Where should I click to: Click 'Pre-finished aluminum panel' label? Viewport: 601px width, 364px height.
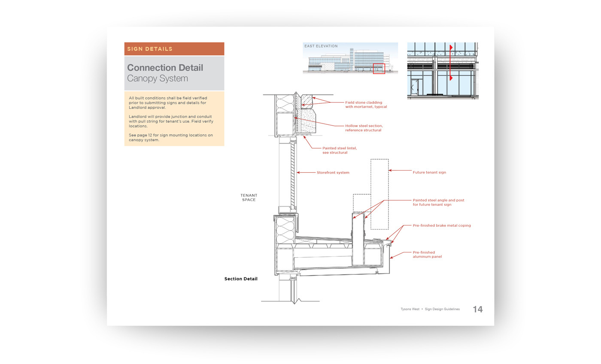[427, 254]
